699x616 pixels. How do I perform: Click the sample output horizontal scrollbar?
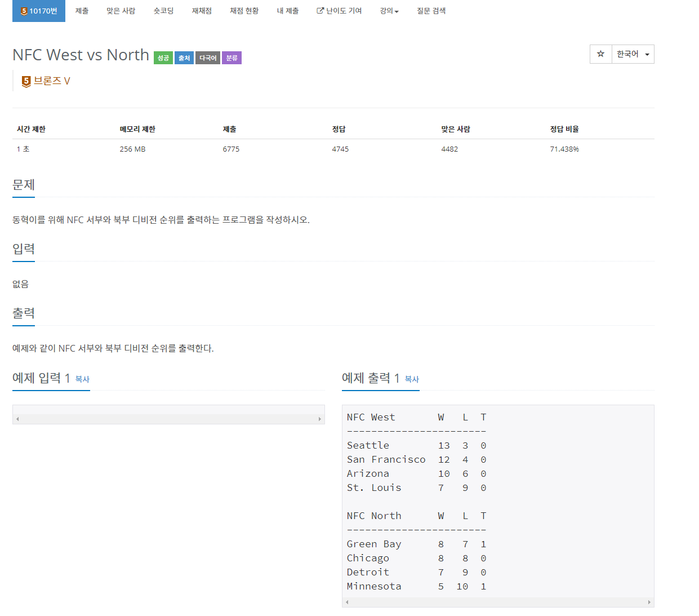498,602
